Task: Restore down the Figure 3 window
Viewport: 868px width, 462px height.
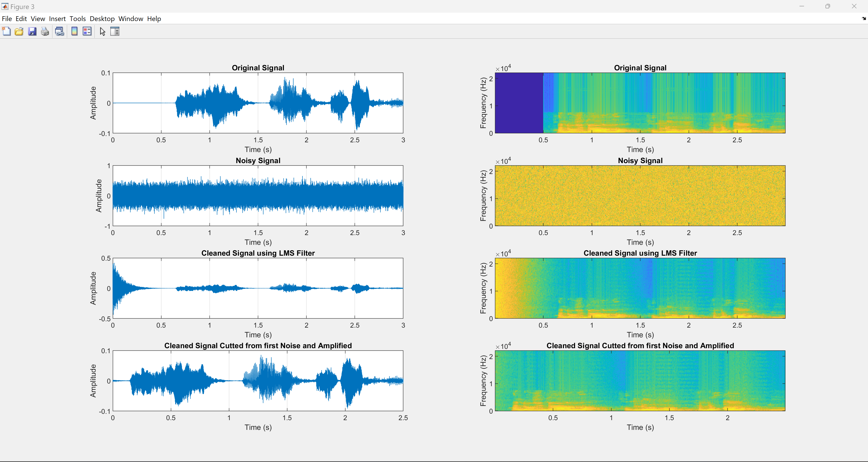Action: click(x=828, y=6)
